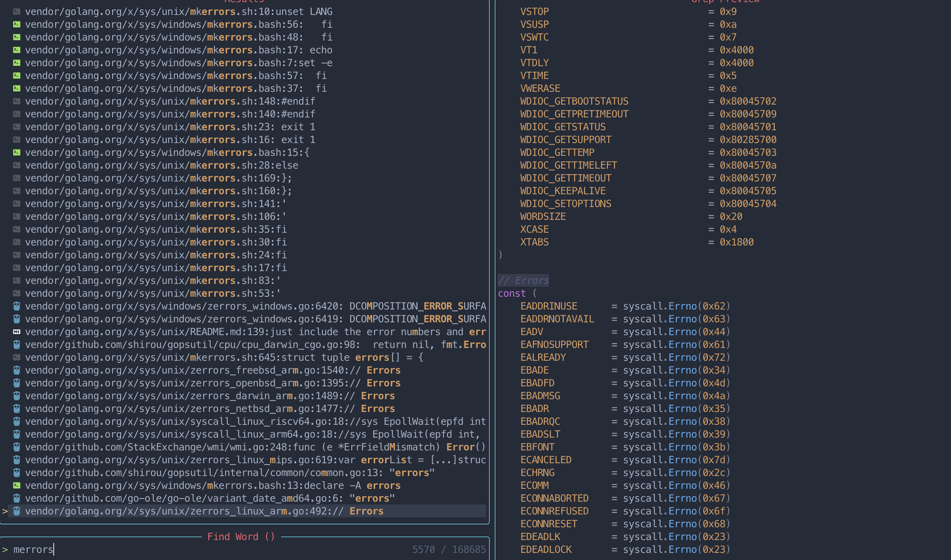Click the shell icon beside mkerrors.sh:23: exit 1

[x=17, y=127]
